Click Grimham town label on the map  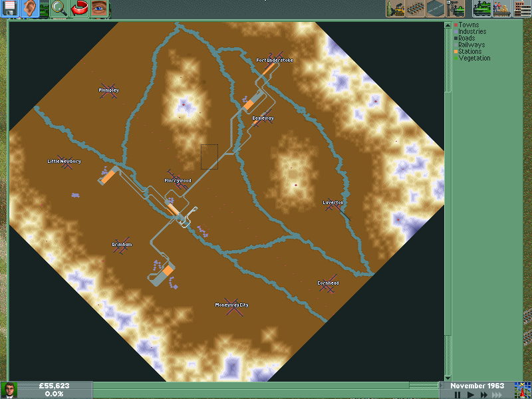(122, 244)
